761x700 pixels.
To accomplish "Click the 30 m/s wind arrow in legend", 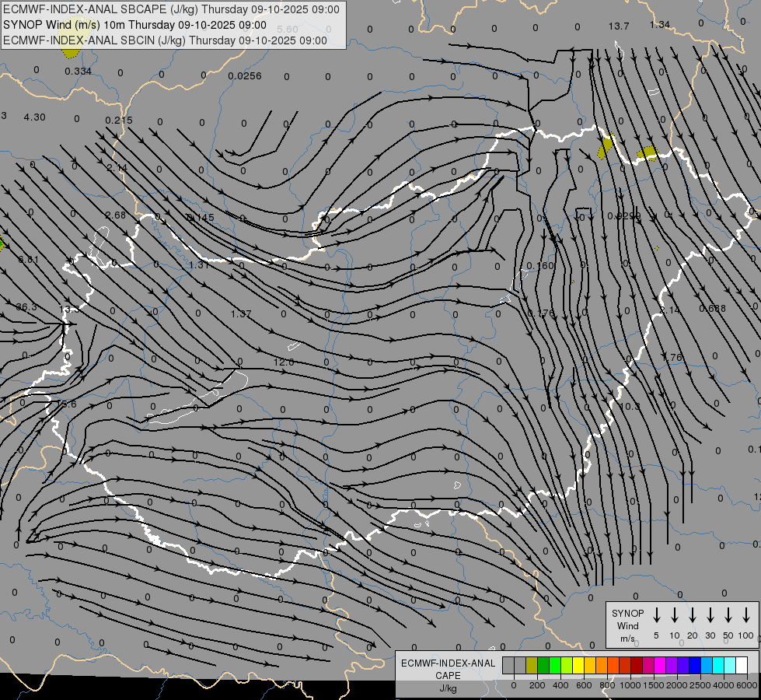I will [710, 615].
